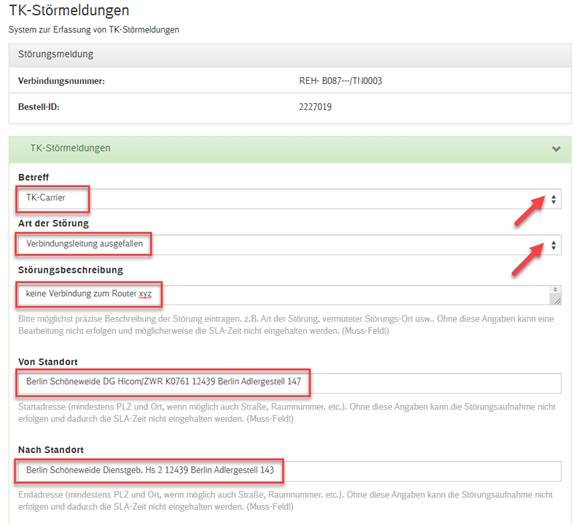Screen dimensions: 573x525
Task: Click the underlined word xyz in description
Action: click(145, 294)
